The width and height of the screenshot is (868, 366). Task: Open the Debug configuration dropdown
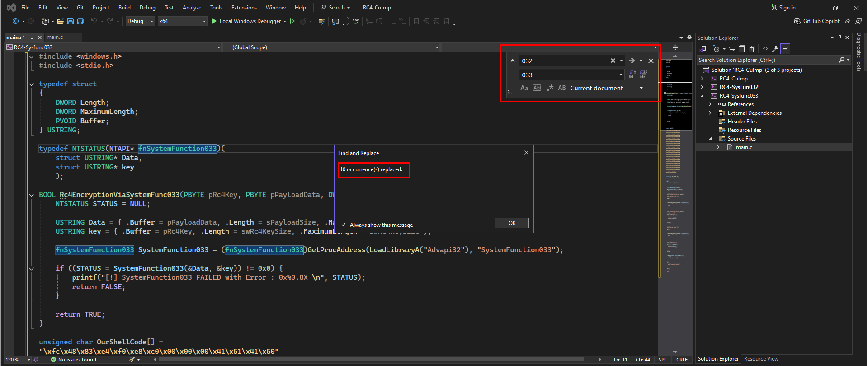140,21
